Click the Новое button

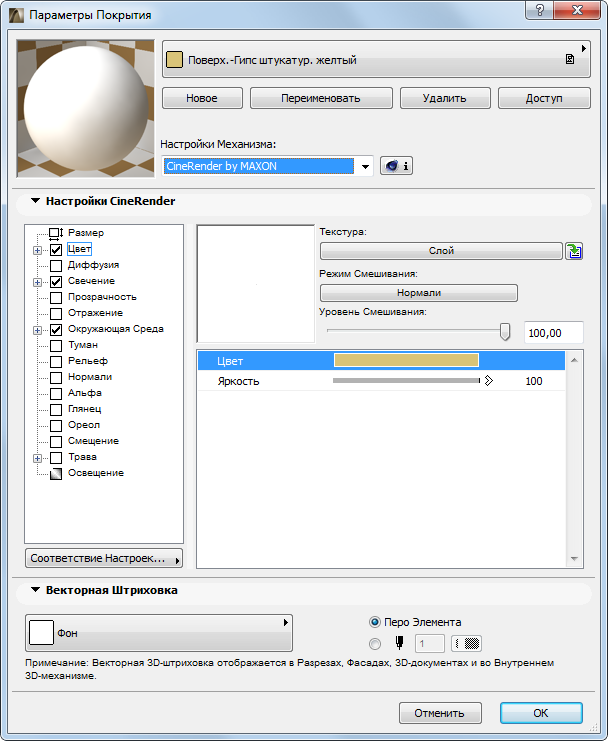tap(202, 98)
